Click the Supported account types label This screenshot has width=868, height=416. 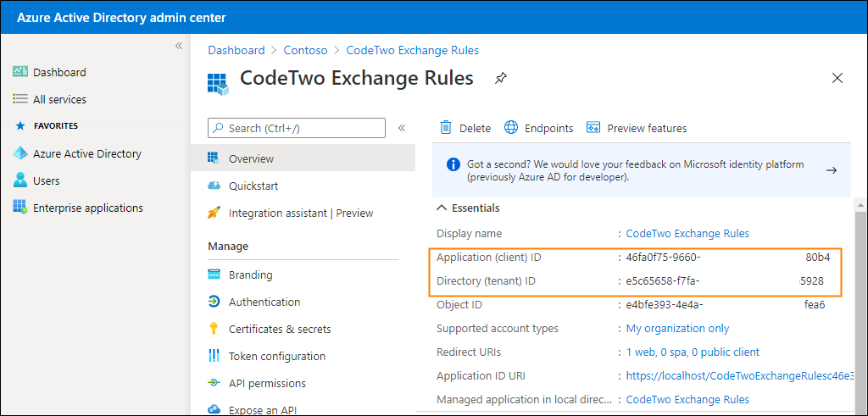tap(498, 329)
